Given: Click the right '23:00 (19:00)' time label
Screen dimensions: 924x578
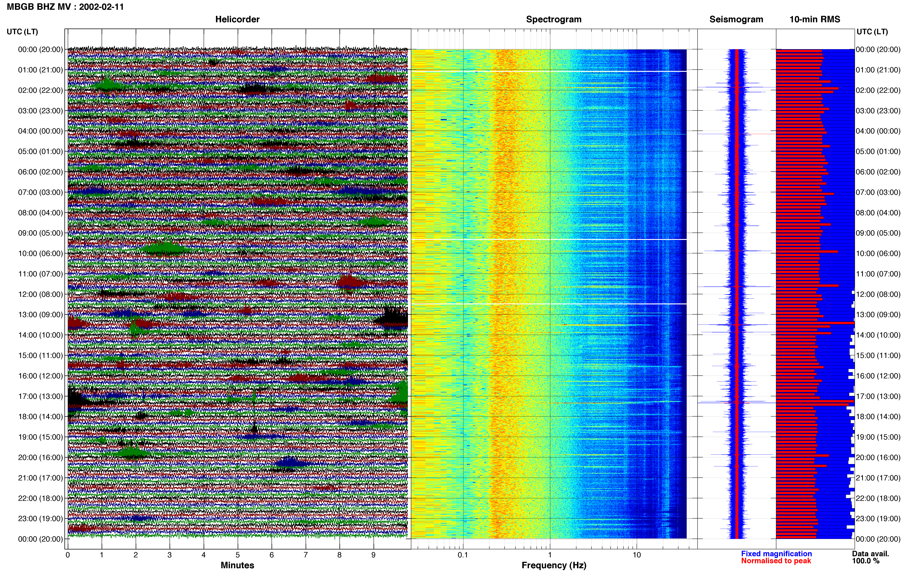Looking at the screenshot, I should [x=878, y=518].
